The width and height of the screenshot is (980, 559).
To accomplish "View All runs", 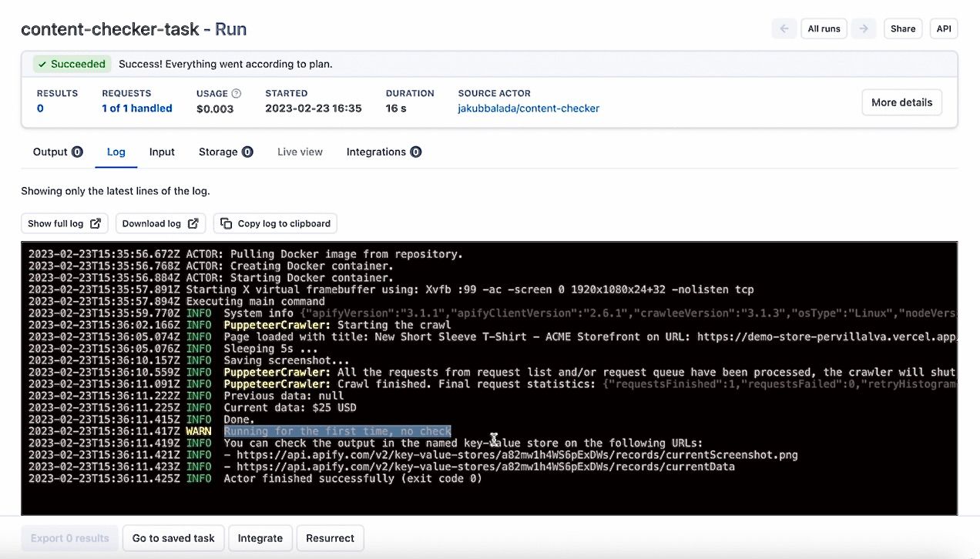I will [x=824, y=28].
